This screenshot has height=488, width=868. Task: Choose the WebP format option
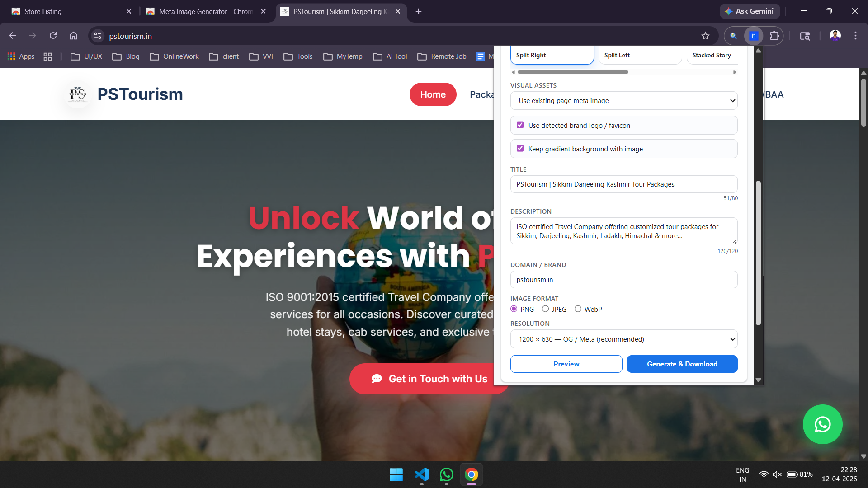point(578,309)
